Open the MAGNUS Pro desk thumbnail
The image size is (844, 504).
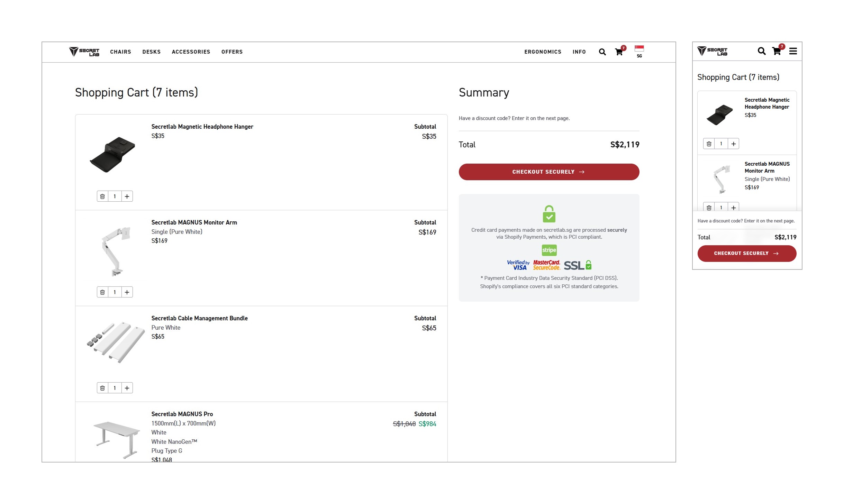click(x=116, y=439)
